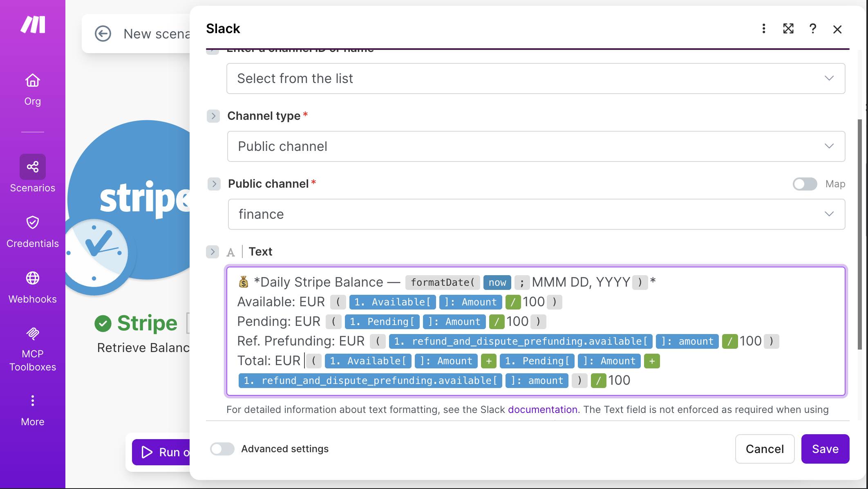The height and width of the screenshot is (489, 868).
Task: Open the Credentials section
Action: [x=32, y=231]
